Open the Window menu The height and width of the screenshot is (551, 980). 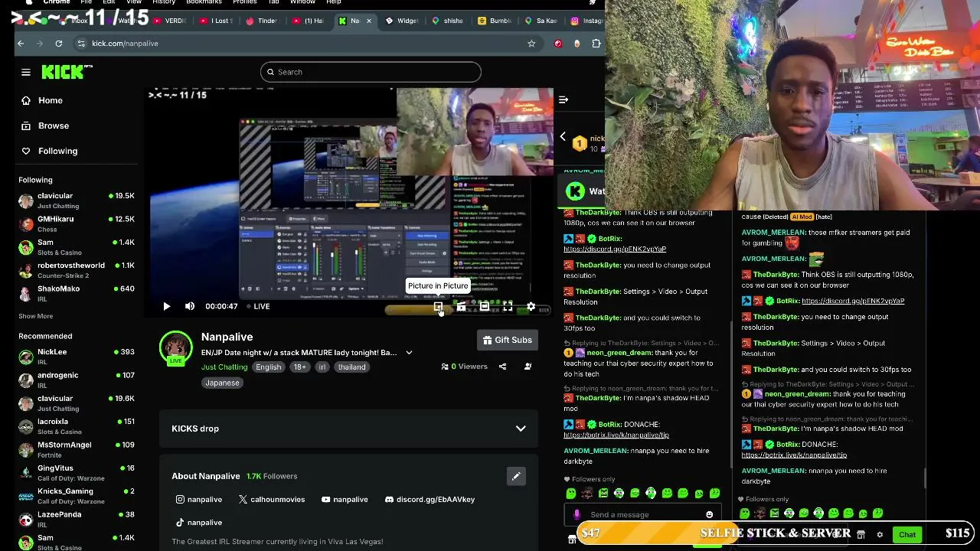[302, 2]
